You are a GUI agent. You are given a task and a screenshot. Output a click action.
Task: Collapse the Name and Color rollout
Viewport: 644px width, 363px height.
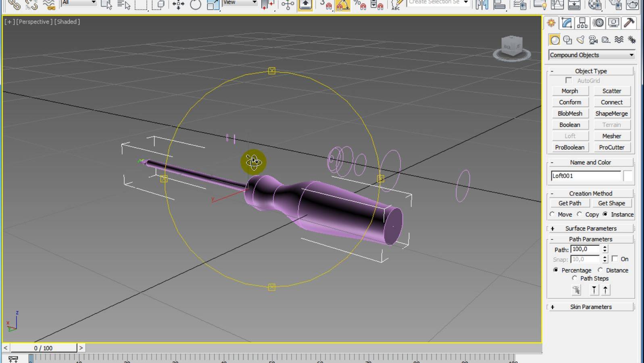point(591,162)
